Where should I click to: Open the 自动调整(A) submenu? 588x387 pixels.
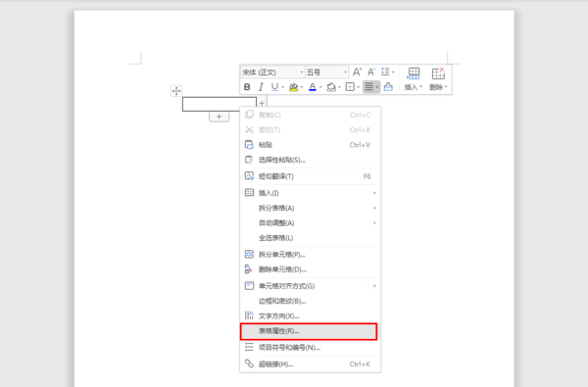click(310, 222)
